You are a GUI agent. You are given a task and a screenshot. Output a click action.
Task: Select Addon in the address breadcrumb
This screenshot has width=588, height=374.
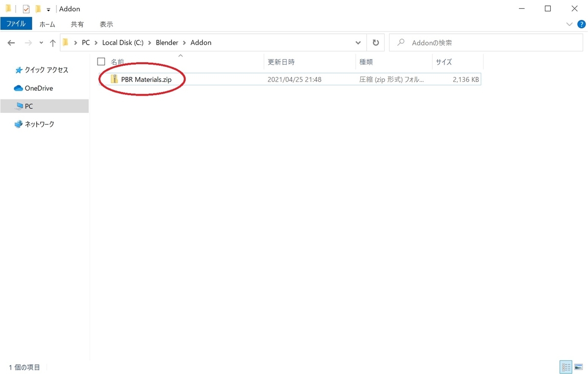(201, 43)
